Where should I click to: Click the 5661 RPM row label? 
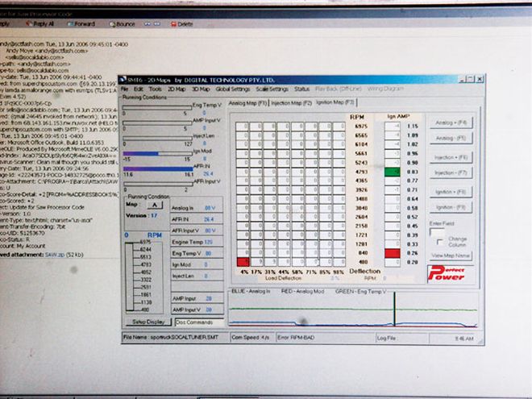click(x=361, y=153)
